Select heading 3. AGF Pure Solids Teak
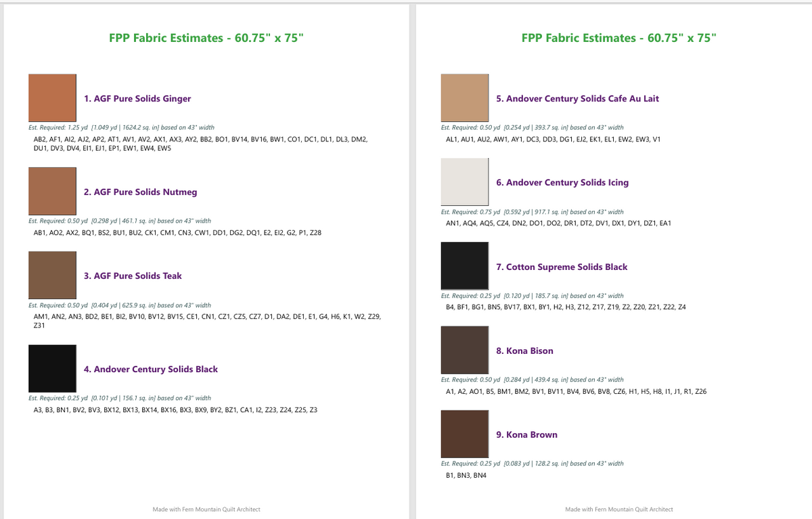812x519 pixels. 133,276
